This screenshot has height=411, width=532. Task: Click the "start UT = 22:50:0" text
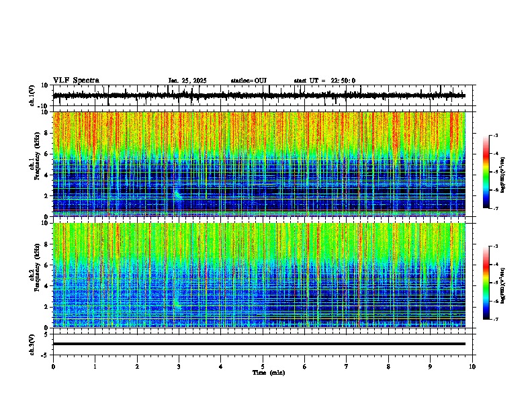pos(324,81)
